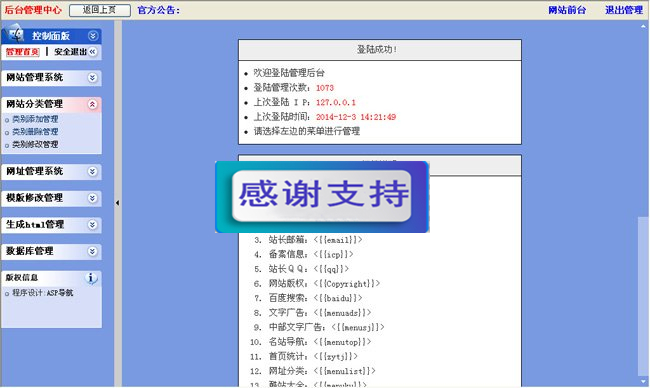The height and width of the screenshot is (388, 650).
Task: Click the 返回上页 button
Action: (100, 10)
